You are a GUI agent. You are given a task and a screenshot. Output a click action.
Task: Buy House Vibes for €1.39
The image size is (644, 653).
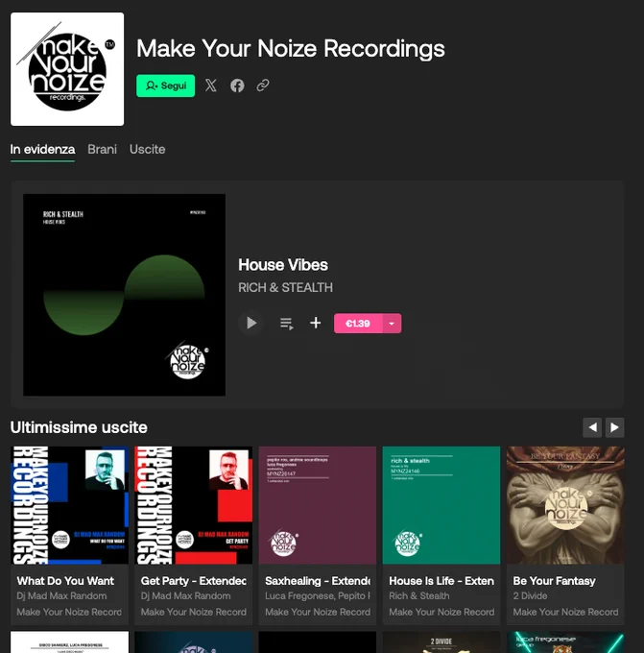pos(358,324)
